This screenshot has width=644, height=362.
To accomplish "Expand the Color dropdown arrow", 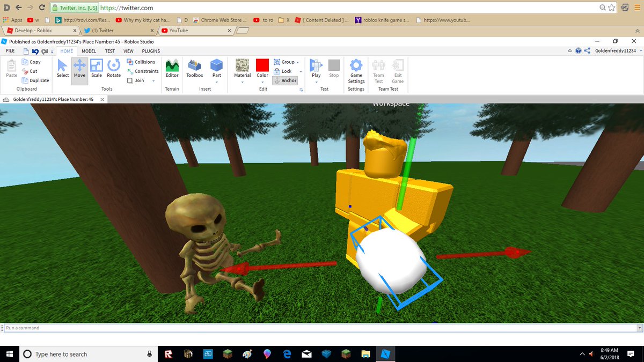I will 262,82.
